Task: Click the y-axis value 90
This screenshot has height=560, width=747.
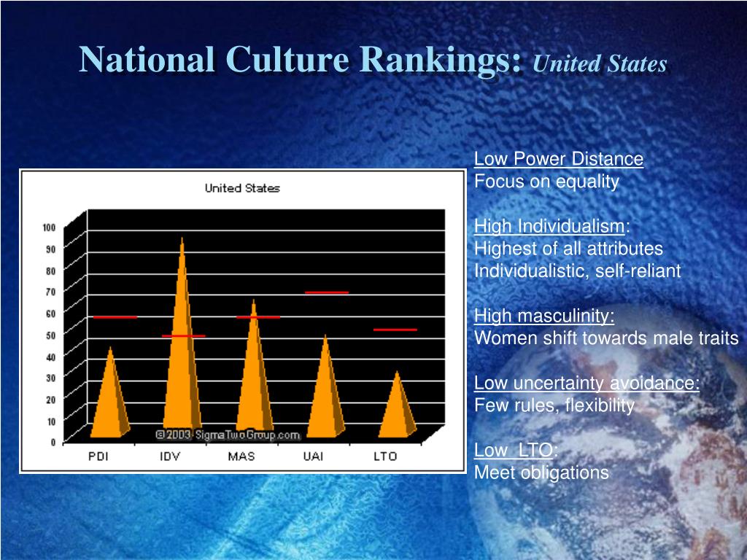Action: tap(50, 249)
